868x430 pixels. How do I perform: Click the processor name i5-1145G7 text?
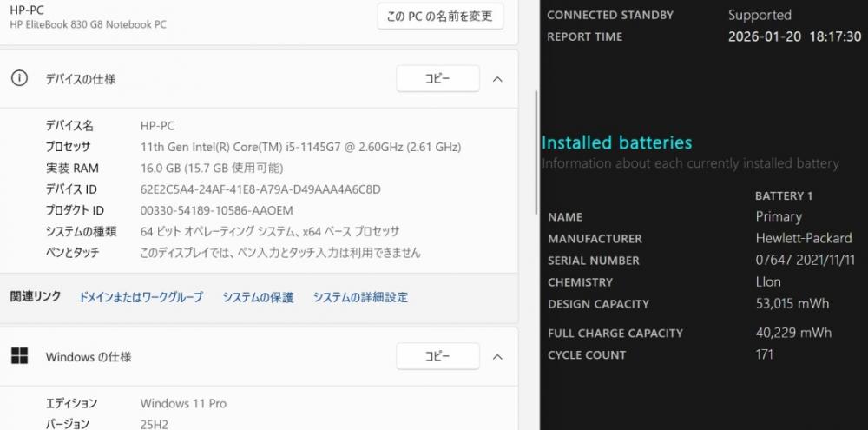(x=300, y=147)
